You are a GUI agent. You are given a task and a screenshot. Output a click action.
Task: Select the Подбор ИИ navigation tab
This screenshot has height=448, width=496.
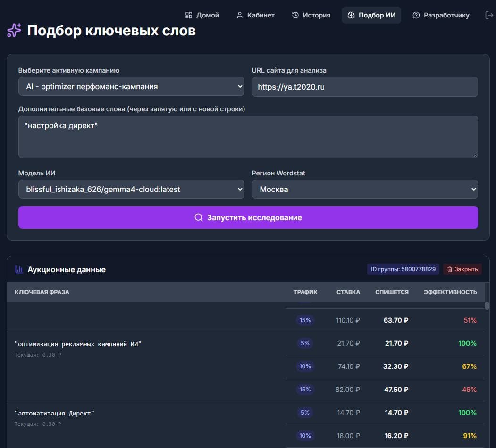[x=371, y=15]
